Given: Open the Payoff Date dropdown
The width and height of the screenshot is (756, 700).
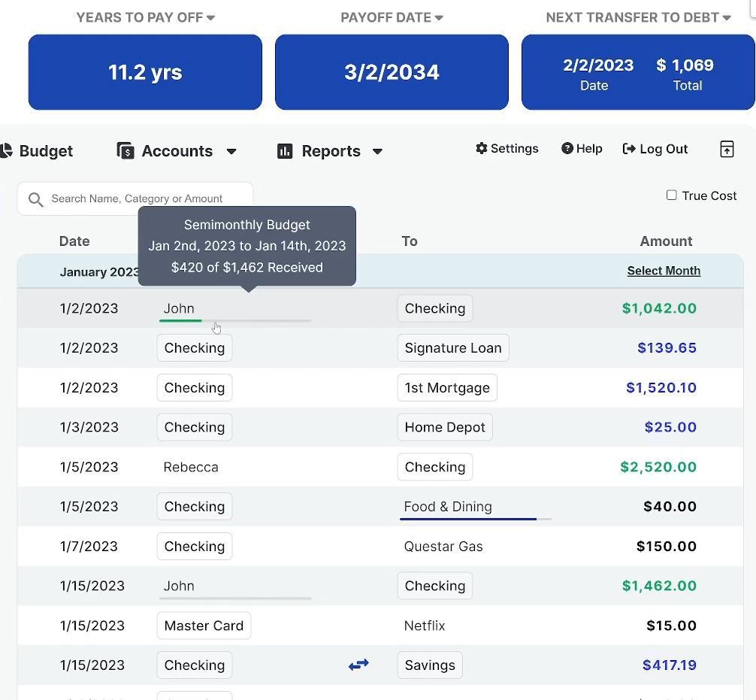Looking at the screenshot, I should click(x=439, y=18).
